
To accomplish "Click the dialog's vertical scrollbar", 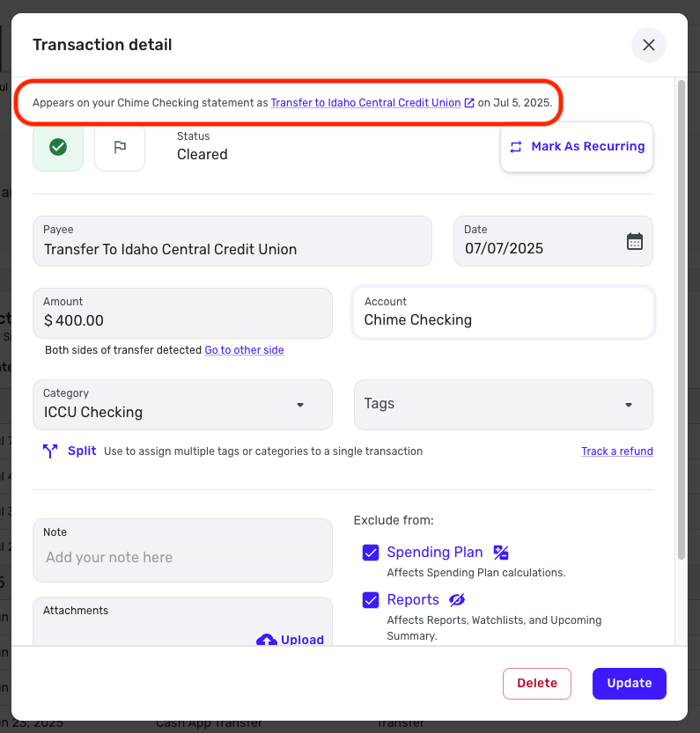I will pyautogui.click(x=682, y=319).
